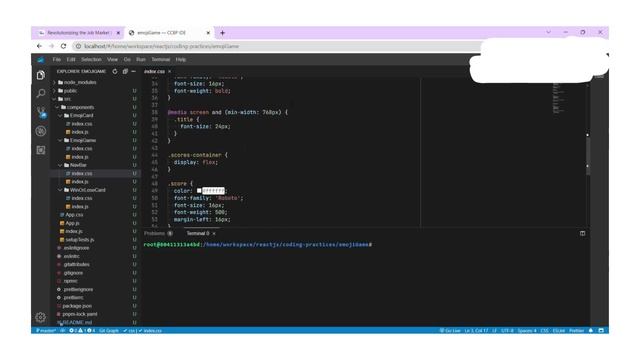Close the index.css editor tab
The image size is (640, 360).
(170, 71)
